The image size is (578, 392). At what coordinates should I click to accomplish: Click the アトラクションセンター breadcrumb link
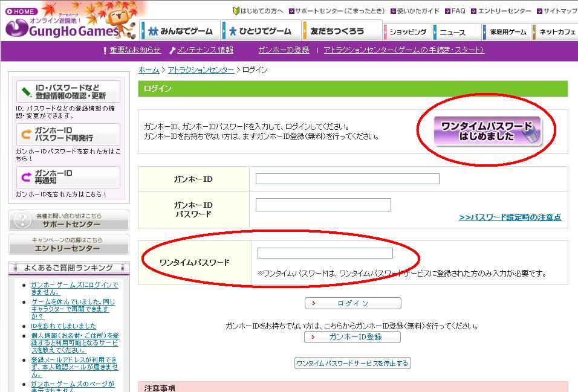click(201, 70)
